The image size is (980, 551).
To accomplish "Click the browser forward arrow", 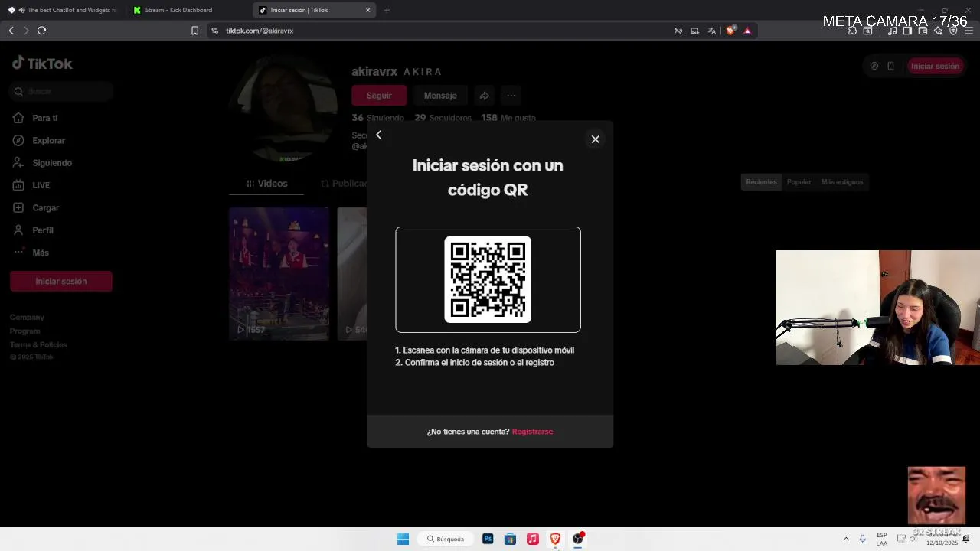I will click(26, 31).
